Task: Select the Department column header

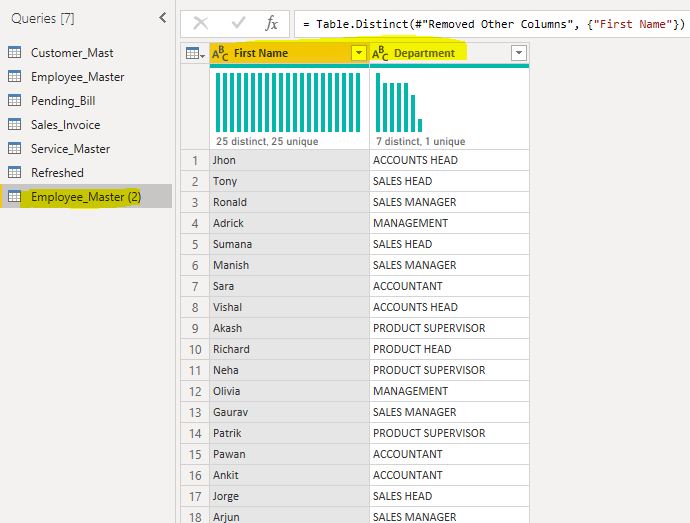Action: click(449, 53)
